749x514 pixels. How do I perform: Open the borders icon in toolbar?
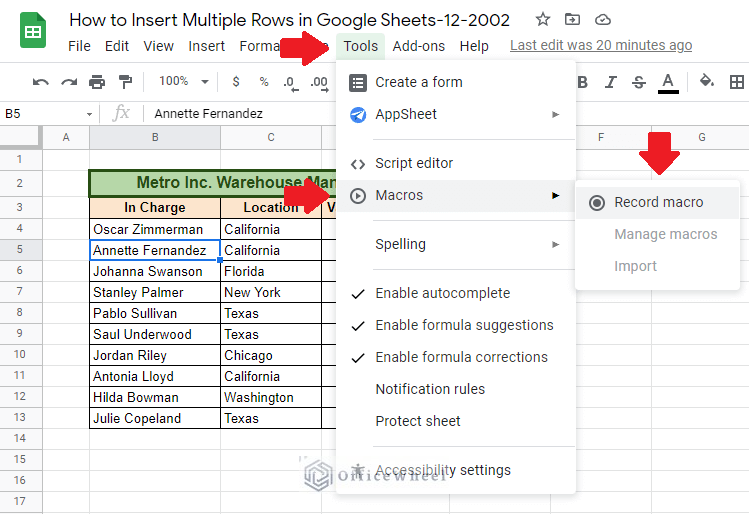point(736,82)
